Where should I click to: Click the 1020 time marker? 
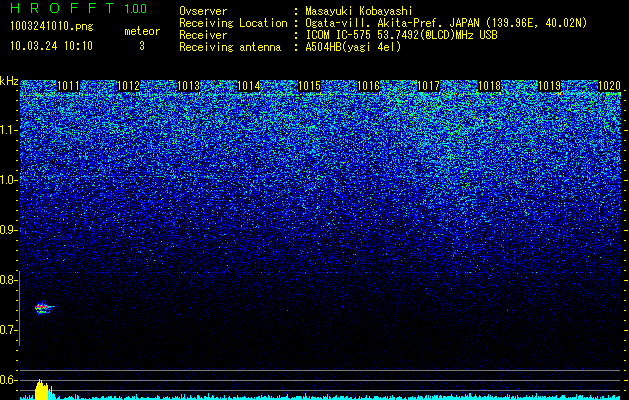[609, 86]
